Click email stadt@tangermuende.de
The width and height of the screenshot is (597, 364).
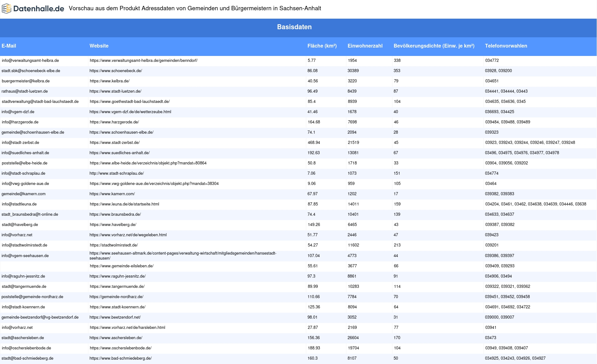(24, 287)
